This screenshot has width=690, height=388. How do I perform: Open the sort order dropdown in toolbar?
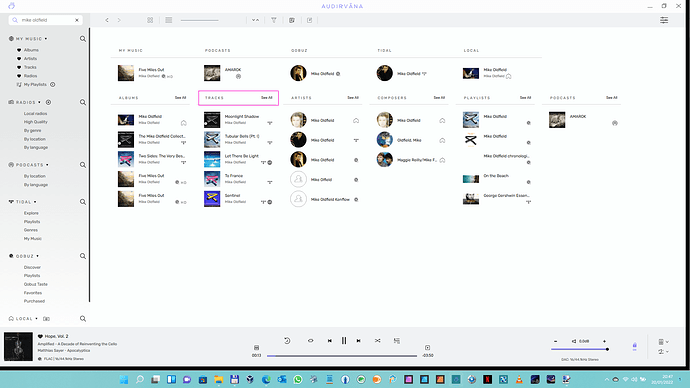pyautogui.click(x=255, y=20)
